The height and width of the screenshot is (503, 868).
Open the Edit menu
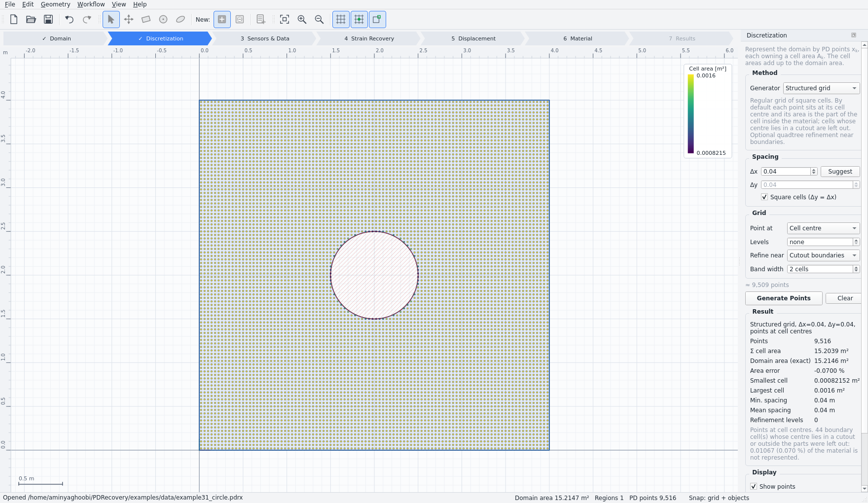coord(28,4)
